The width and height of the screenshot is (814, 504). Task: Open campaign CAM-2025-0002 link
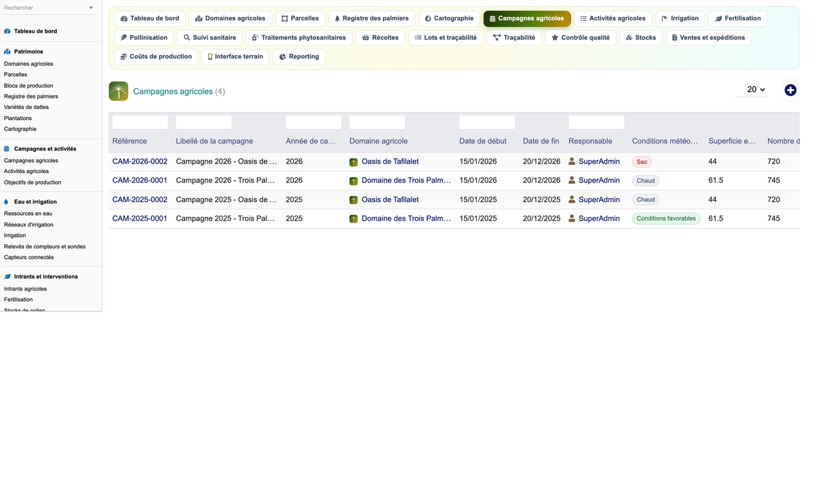click(140, 199)
